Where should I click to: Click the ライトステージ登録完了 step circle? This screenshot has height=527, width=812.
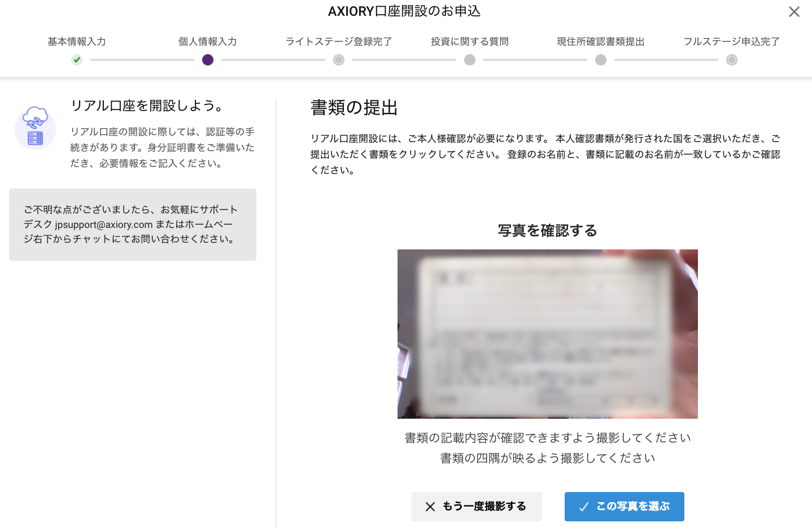click(339, 60)
